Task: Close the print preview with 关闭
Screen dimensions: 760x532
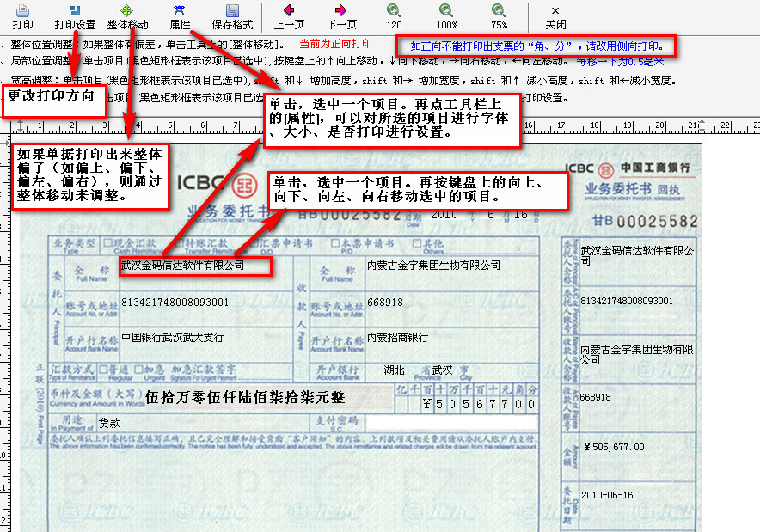Action: click(x=555, y=18)
